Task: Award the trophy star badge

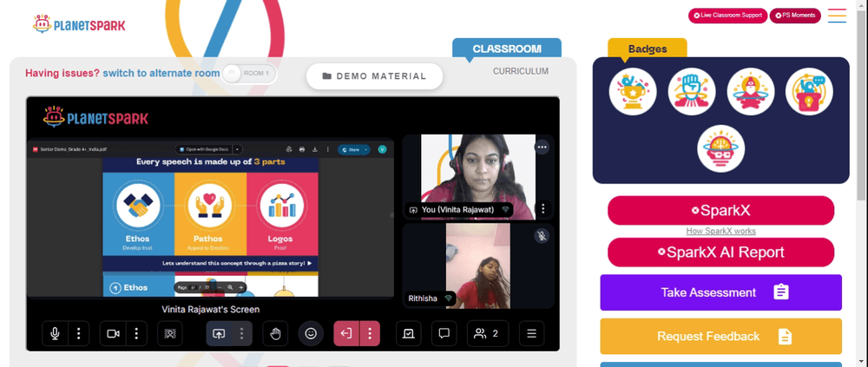Action: pyautogui.click(x=633, y=92)
